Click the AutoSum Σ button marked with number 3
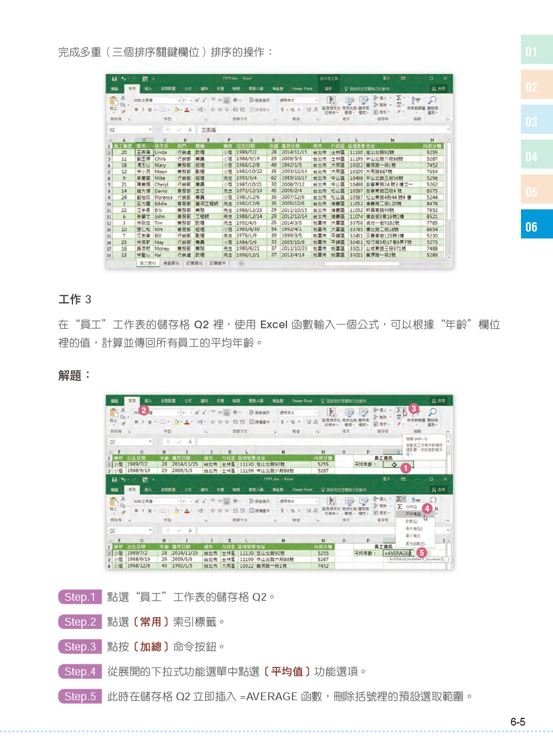Viewport: 553px width, 756px height. 399,411
